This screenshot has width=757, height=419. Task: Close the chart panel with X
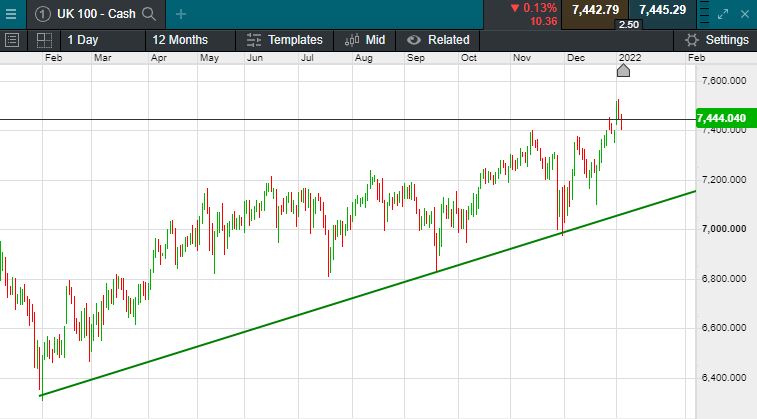click(x=747, y=14)
